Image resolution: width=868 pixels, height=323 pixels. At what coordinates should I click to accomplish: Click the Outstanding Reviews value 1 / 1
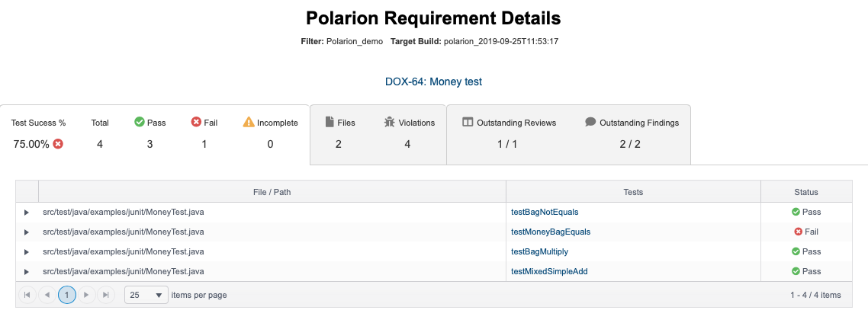(x=507, y=144)
